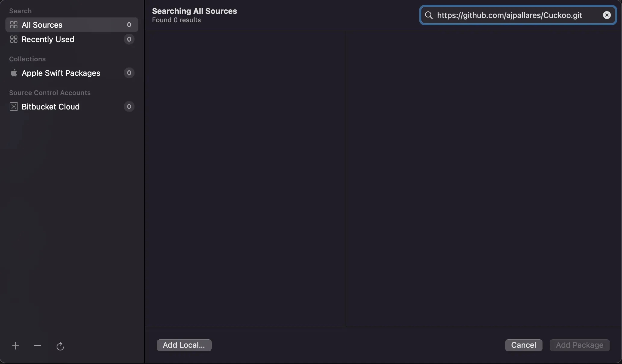Select the Bitbucket Cloud source control account

click(51, 107)
